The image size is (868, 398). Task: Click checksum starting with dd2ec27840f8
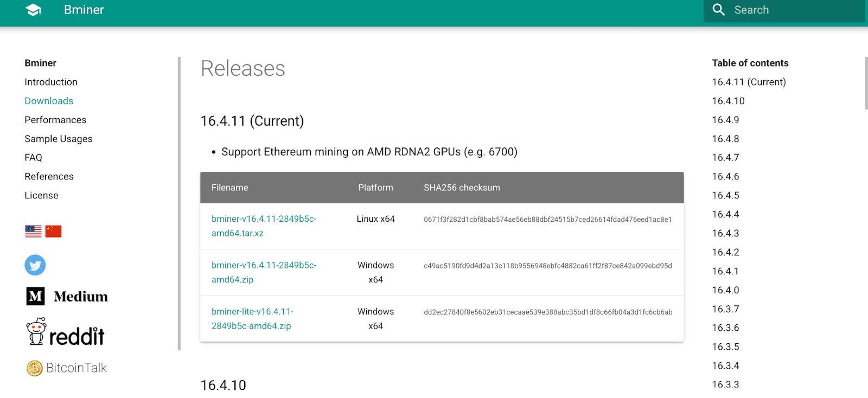pos(548,312)
